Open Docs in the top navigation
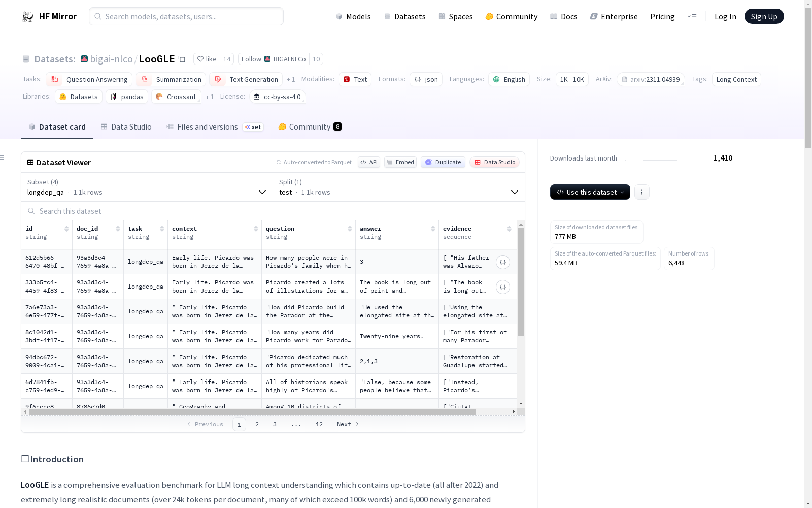The height and width of the screenshot is (508, 812). pyautogui.click(x=563, y=16)
